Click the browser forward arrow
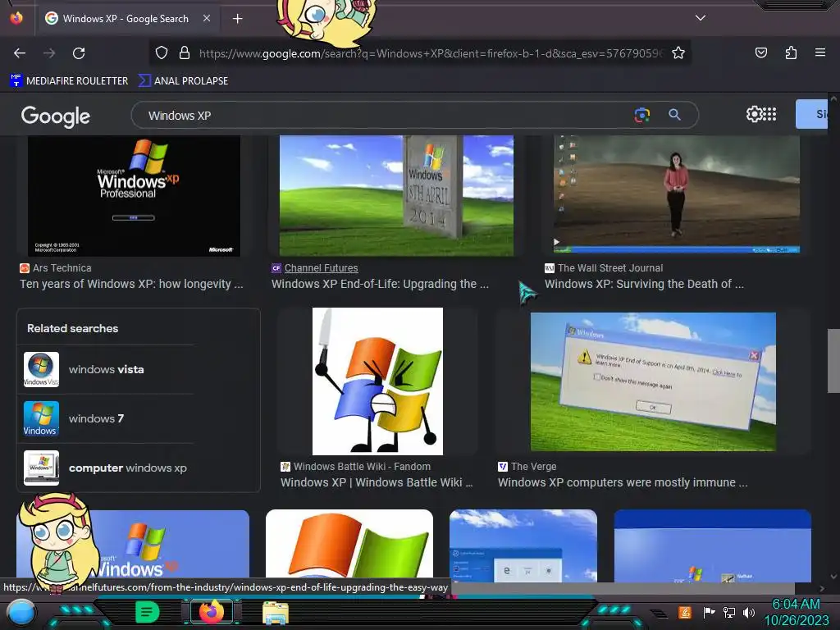Image resolution: width=840 pixels, height=630 pixels. click(49, 53)
